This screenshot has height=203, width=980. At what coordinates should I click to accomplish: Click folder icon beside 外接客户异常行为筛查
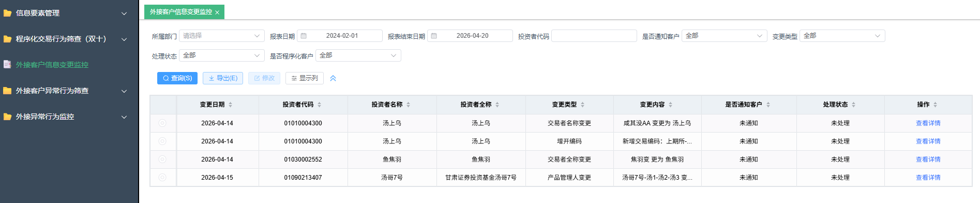coord(7,91)
